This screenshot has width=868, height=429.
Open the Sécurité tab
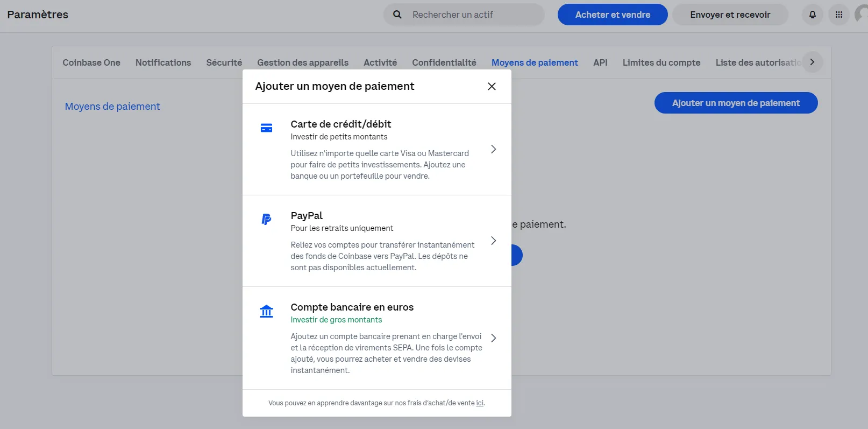pos(224,62)
